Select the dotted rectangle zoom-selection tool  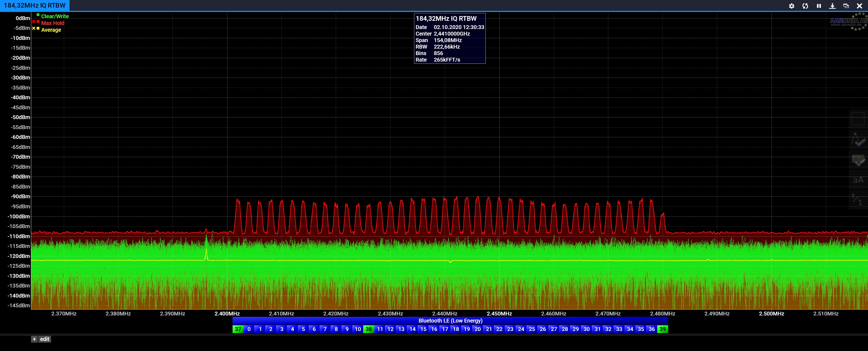tap(858, 119)
